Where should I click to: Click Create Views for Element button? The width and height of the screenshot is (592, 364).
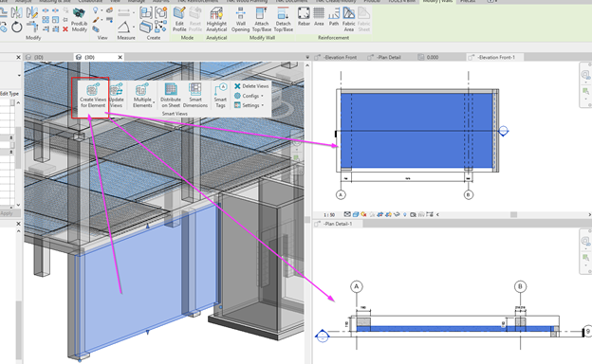coord(93,96)
